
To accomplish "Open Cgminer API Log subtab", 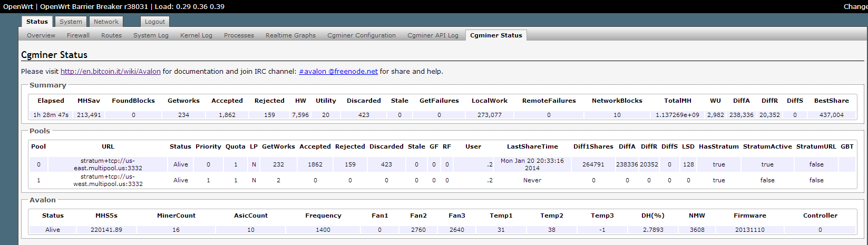I will (433, 35).
